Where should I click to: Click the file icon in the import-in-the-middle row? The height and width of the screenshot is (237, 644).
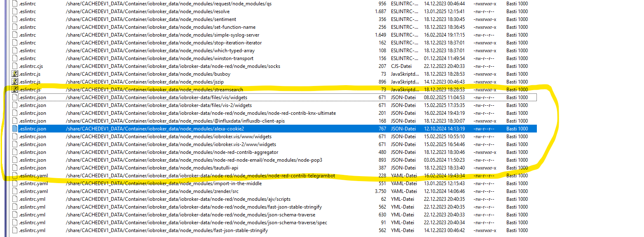click(15, 184)
